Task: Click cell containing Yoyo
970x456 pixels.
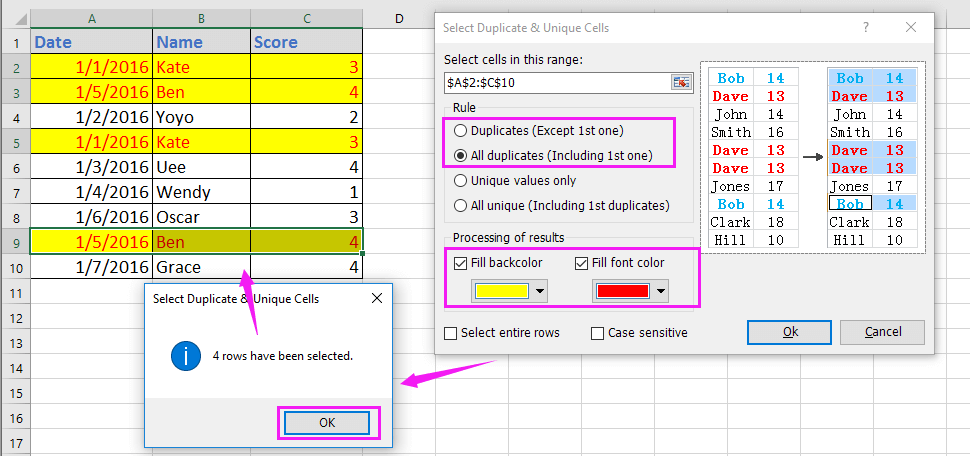Action: (201, 118)
